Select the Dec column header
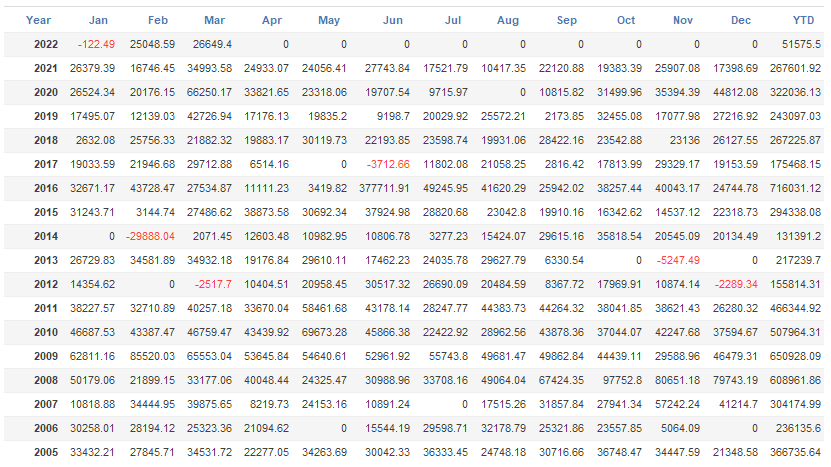 point(741,20)
